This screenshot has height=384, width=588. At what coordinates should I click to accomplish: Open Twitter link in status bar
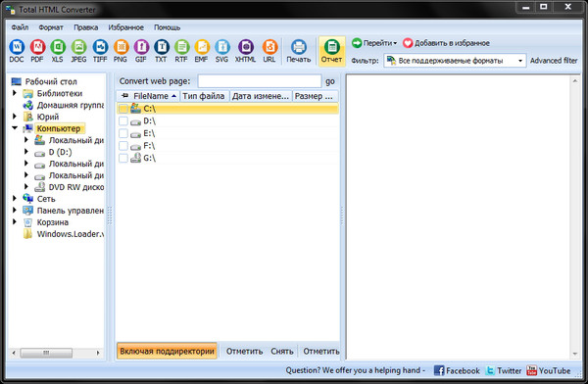(504, 370)
